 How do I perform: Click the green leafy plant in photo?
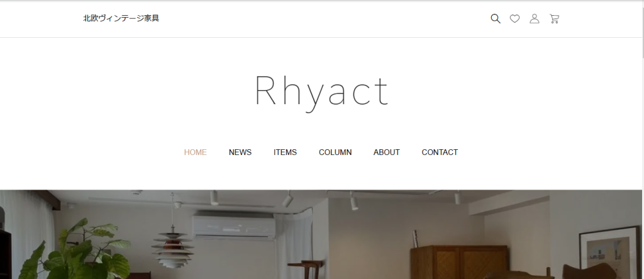click(76, 252)
